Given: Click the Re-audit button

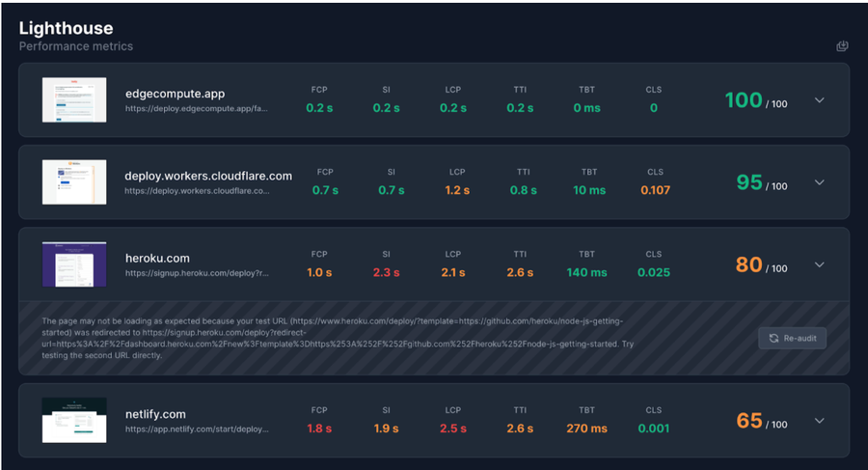Looking at the screenshot, I should tap(792, 338).
